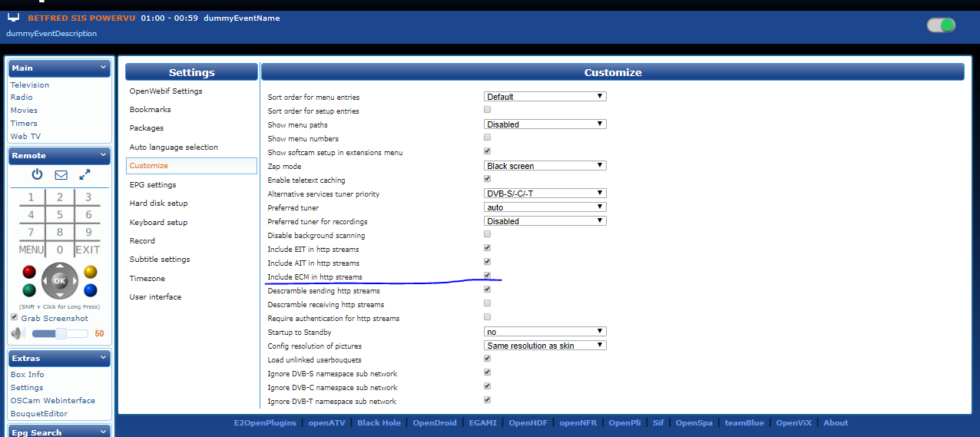980x437 pixels.
Task: Open Zap mode dropdown
Action: tap(545, 166)
